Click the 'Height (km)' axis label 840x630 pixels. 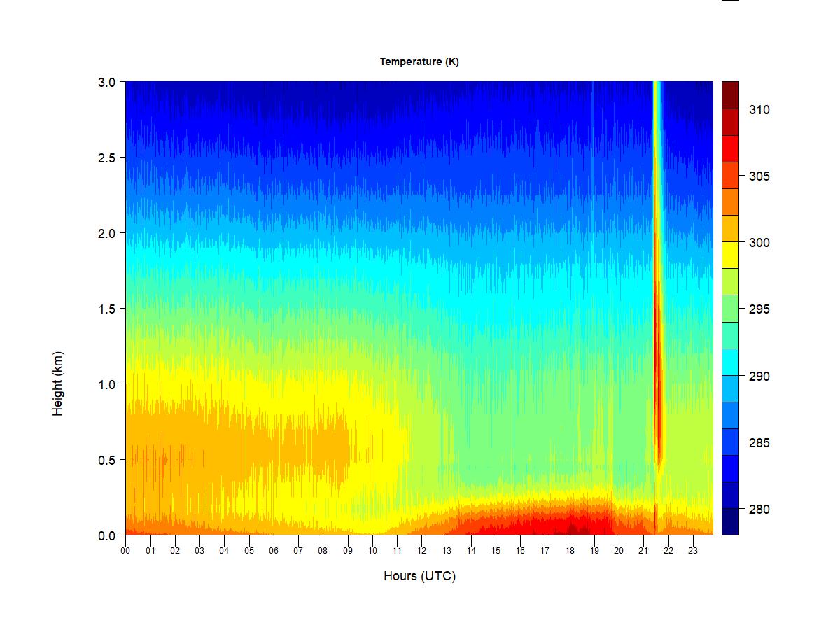pos(58,384)
